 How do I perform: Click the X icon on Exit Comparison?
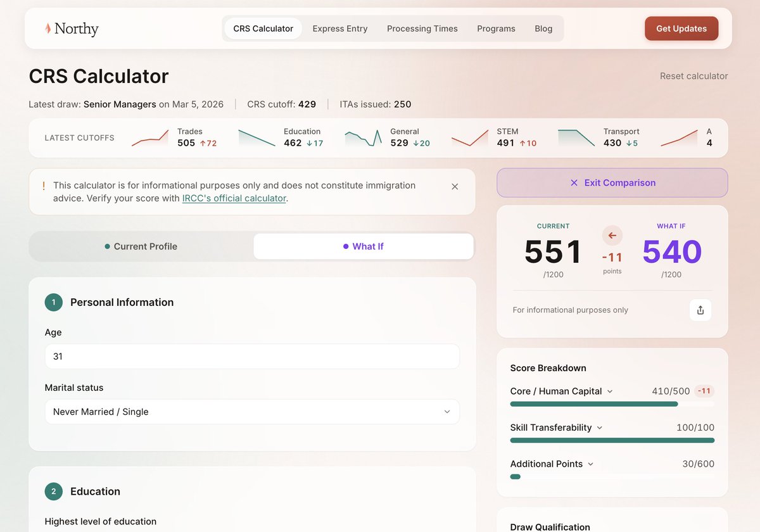pyautogui.click(x=574, y=182)
